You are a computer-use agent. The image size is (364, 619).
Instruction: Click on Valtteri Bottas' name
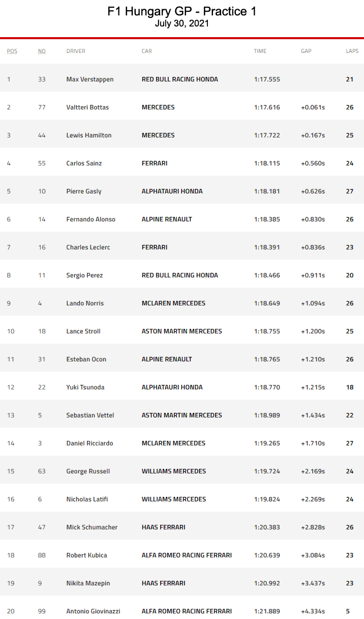pos(87,107)
